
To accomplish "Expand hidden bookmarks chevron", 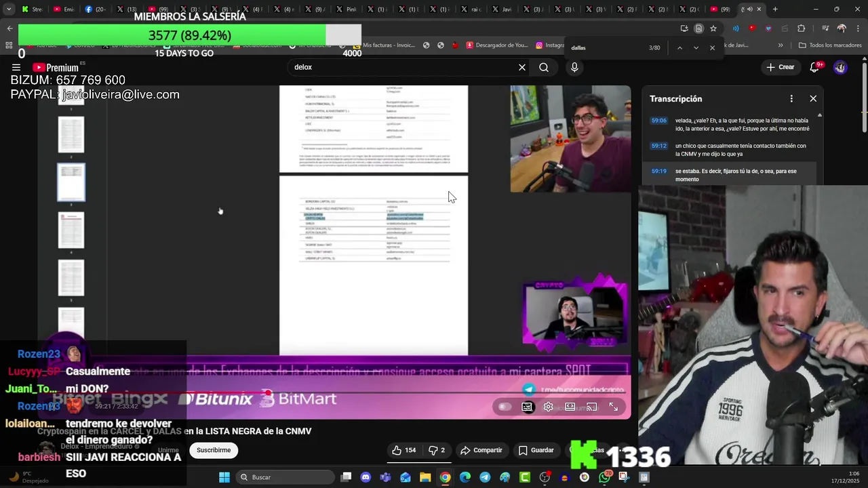I will pyautogui.click(x=781, y=45).
